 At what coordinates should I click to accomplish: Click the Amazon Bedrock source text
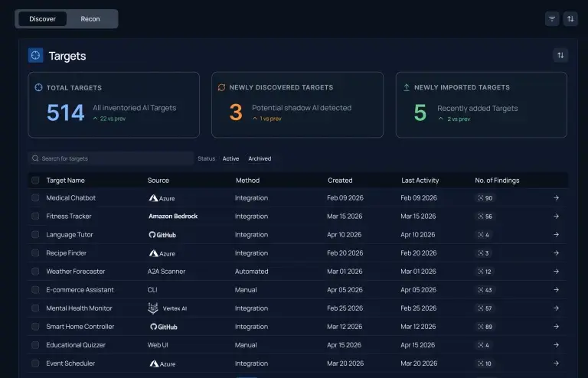pos(173,216)
